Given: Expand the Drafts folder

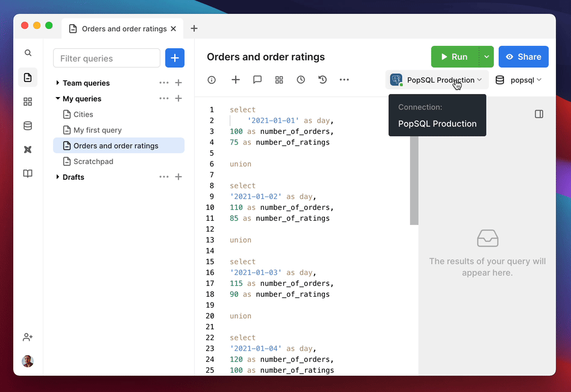Looking at the screenshot, I should point(57,177).
